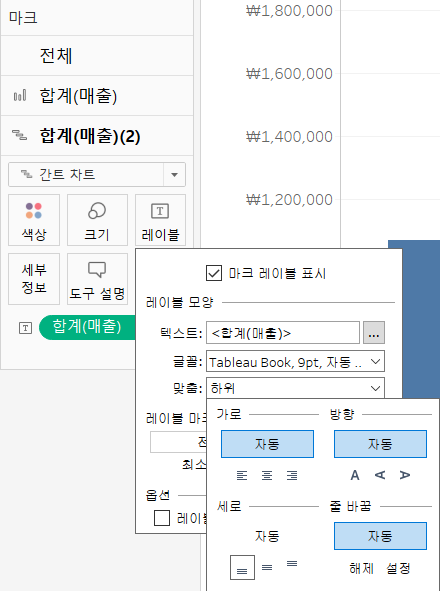Screen dimensions: 440x591
Task: Choose middle vertical alignment icon
Action: 267,567
